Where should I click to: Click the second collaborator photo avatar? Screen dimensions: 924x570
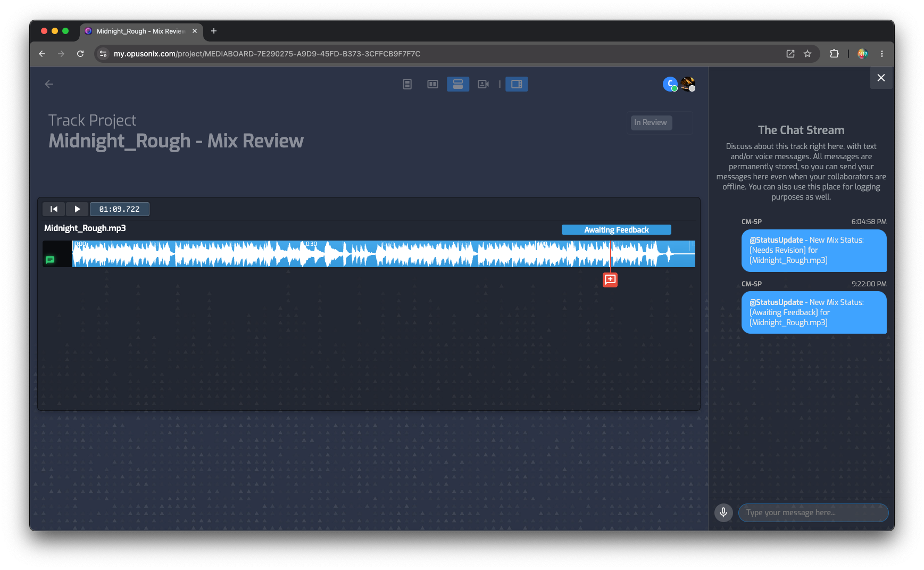point(688,84)
